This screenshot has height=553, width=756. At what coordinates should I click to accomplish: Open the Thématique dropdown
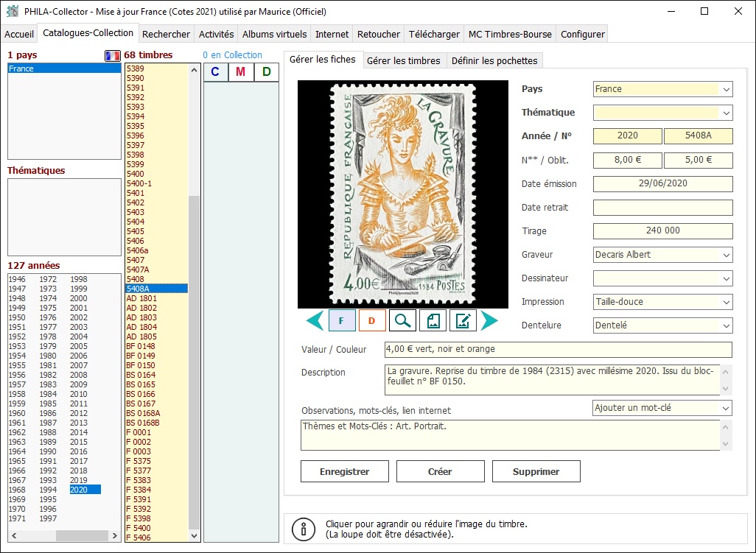726,113
